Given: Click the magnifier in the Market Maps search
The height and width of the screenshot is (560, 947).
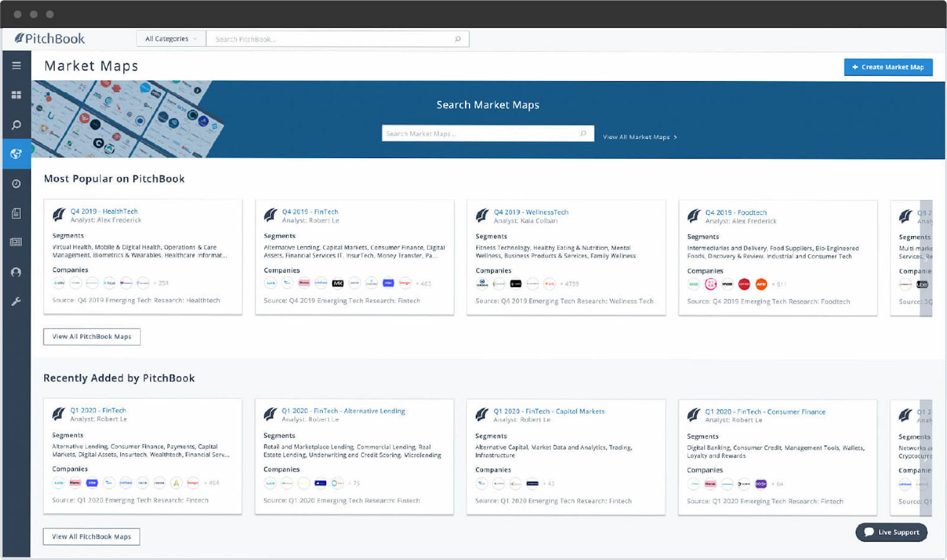Looking at the screenshot, I should click(583, 133).
